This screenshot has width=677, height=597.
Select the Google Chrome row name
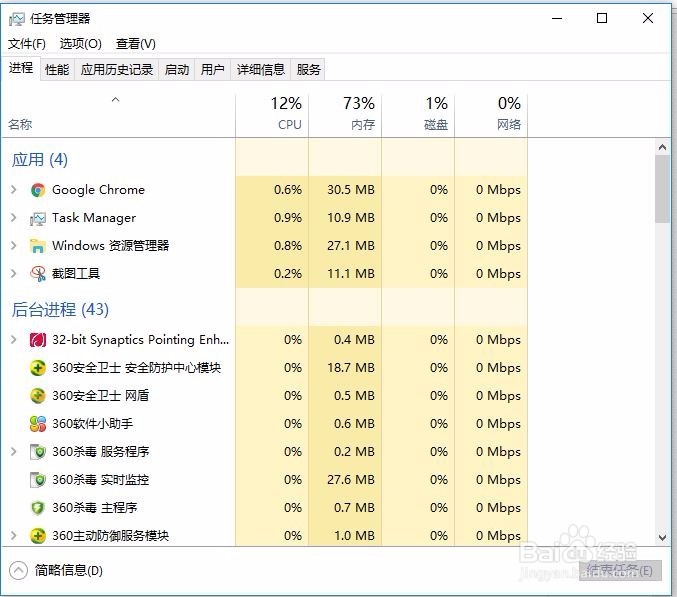98,190
